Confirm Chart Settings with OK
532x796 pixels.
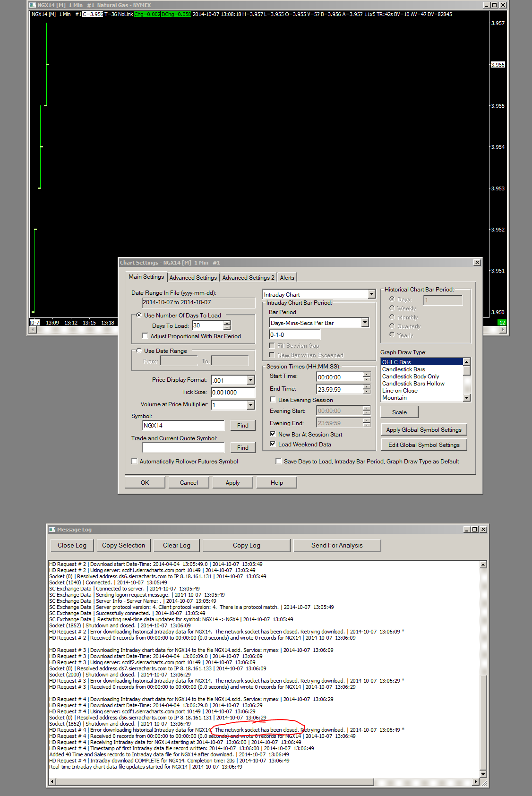pyautogui.click(x=145, y=482)
